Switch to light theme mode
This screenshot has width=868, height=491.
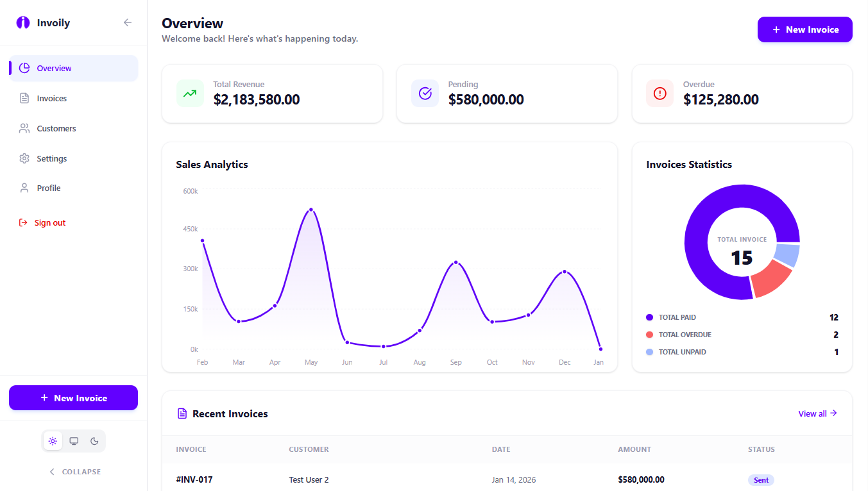coord(53,441)
